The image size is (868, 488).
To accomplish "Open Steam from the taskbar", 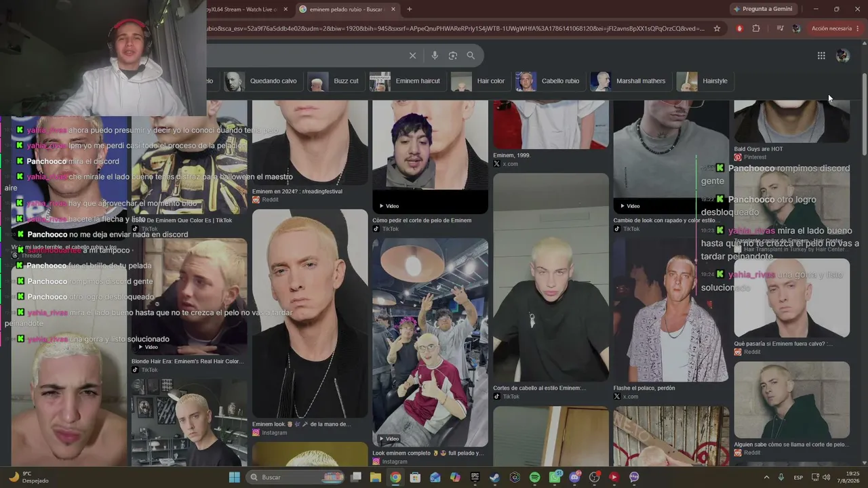I will [x=495, y=477].
